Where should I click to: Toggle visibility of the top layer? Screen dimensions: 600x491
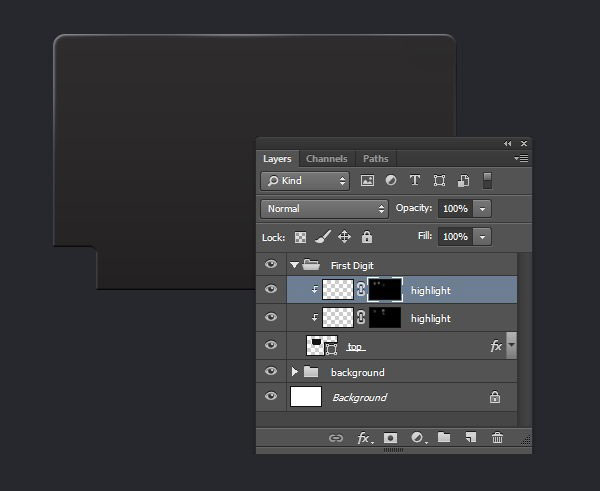point(270,345)
